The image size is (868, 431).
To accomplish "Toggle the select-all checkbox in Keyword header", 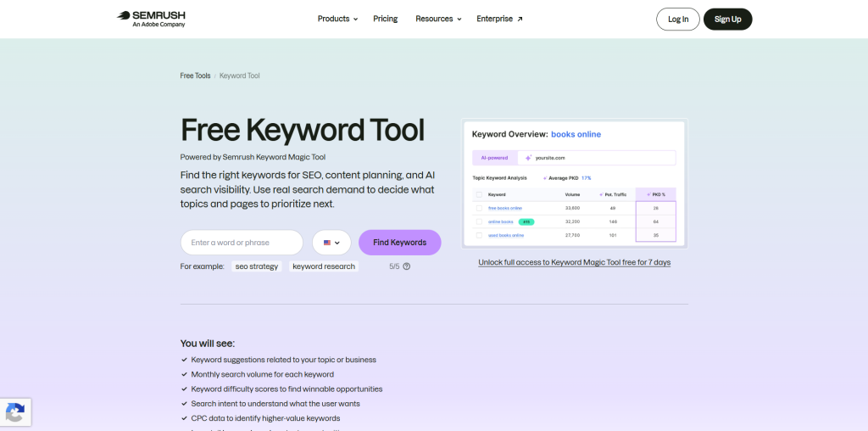I will [x=479, y=195].
